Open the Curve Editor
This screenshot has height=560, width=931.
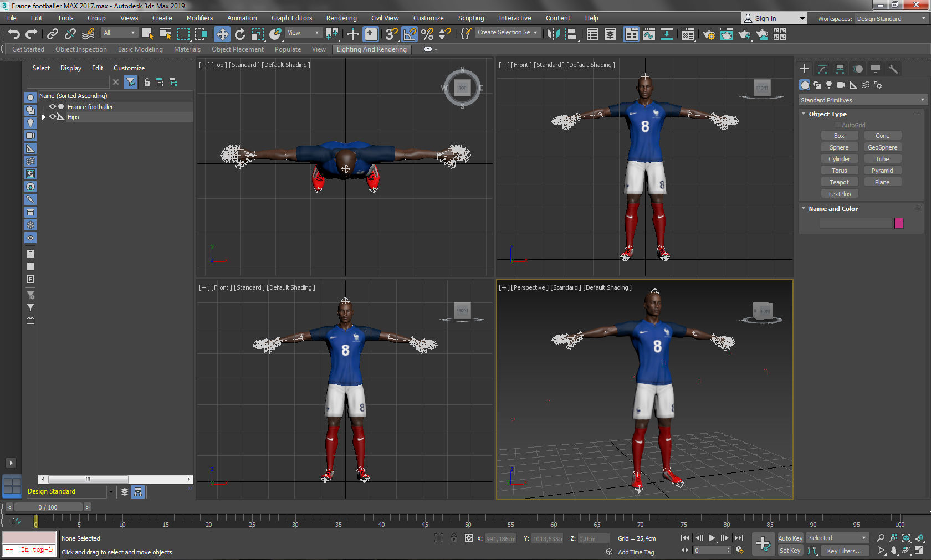[x=649, y=34]
